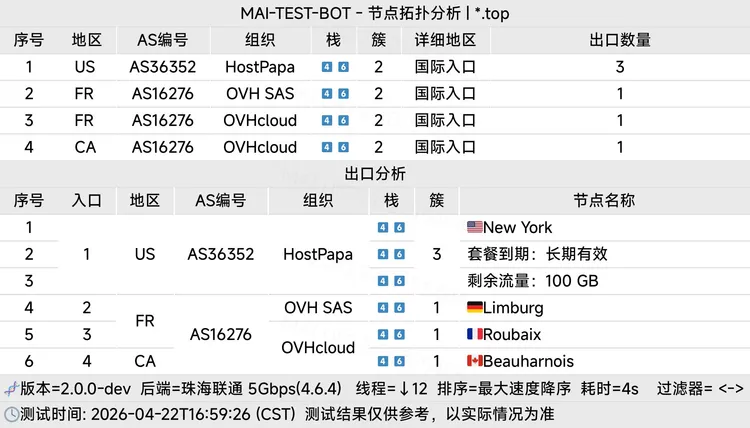
Task: Click the version icon before 版本=2.0.0-dev
Action: pyautogui.click(x=10, y=388)
